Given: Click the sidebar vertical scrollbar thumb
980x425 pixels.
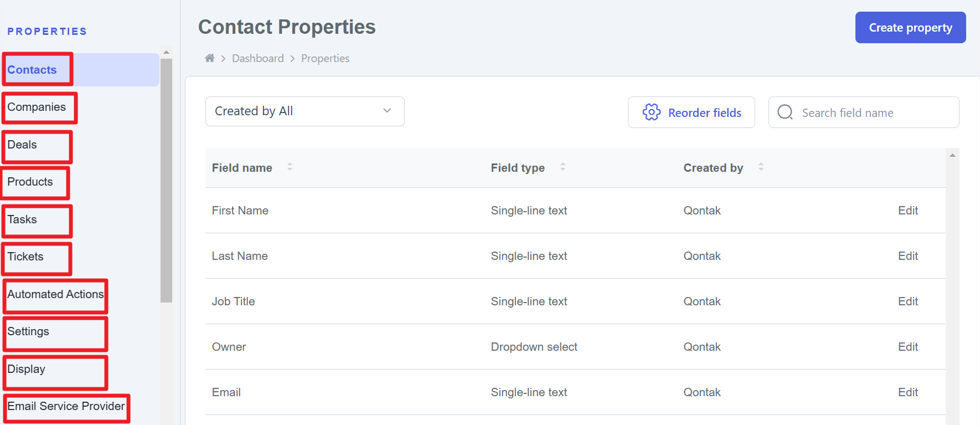Looking at the screenshot, I should coord(166,180).
